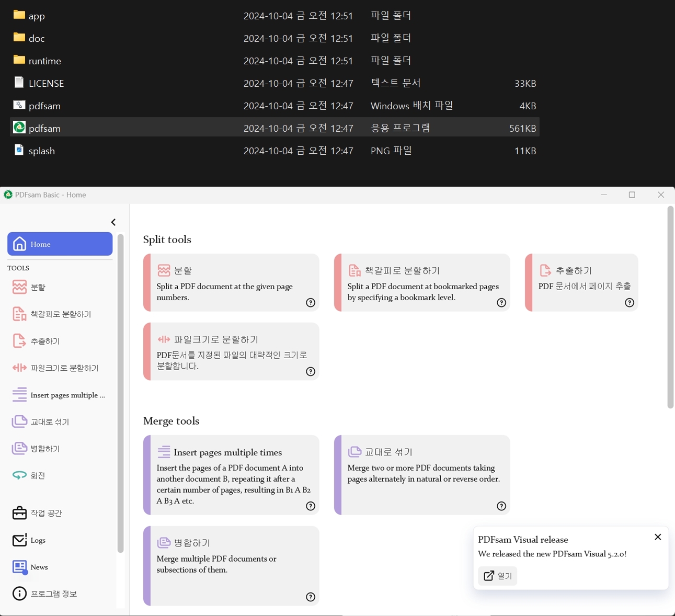Open the 분할 label in the sidebar

click(38, 287)
